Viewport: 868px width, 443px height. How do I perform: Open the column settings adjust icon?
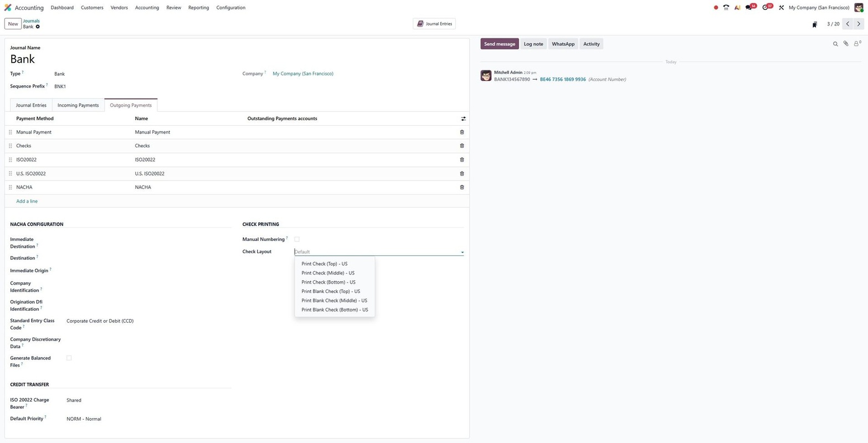pos(463,119)
